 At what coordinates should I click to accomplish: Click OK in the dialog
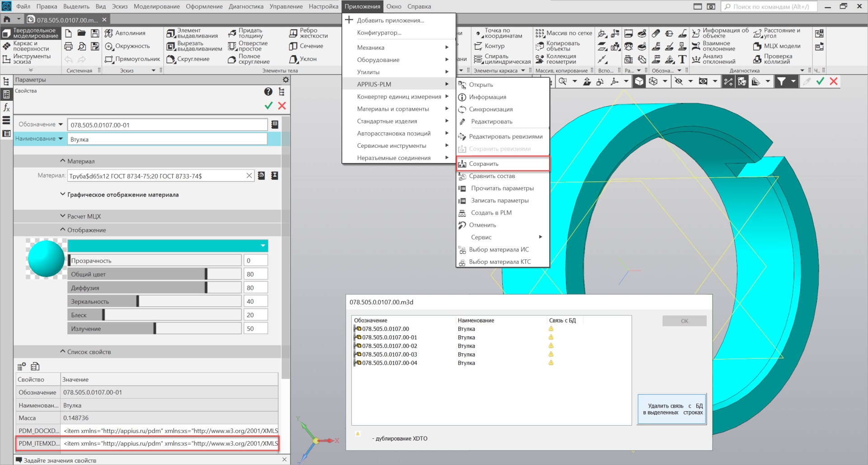pos(684,321)
